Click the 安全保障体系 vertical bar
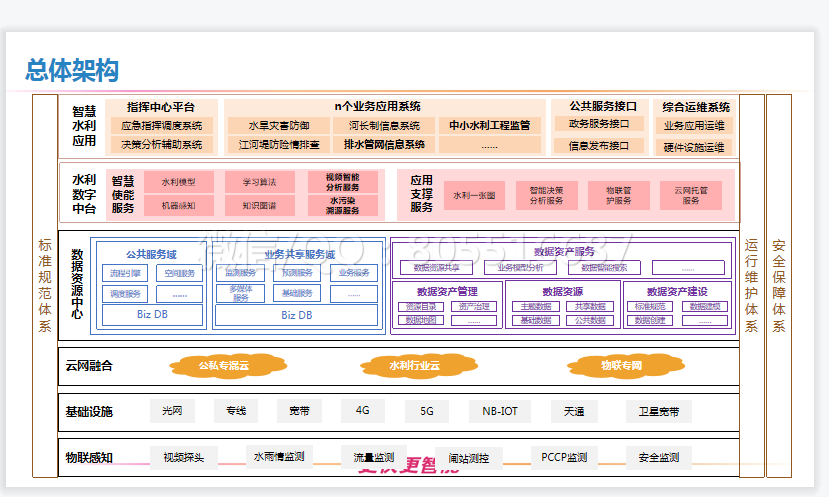The height and width of the screenshot is (497, 829). coord(779,286)
